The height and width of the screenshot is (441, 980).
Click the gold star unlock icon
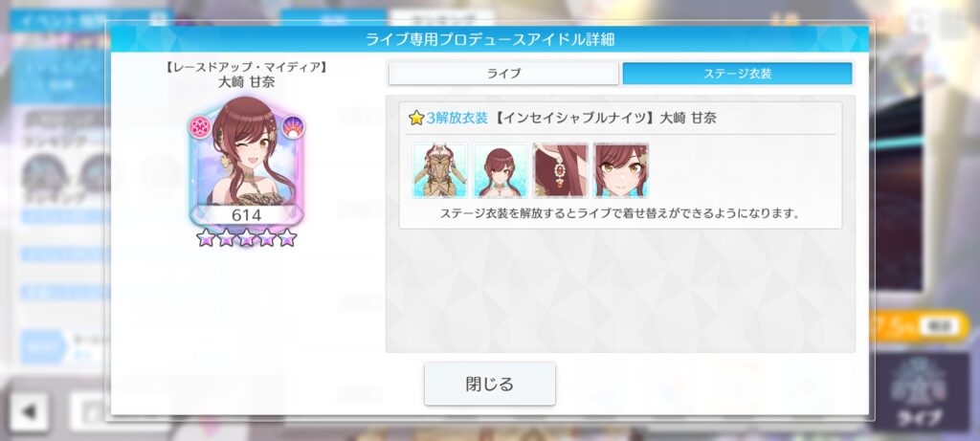416,118
